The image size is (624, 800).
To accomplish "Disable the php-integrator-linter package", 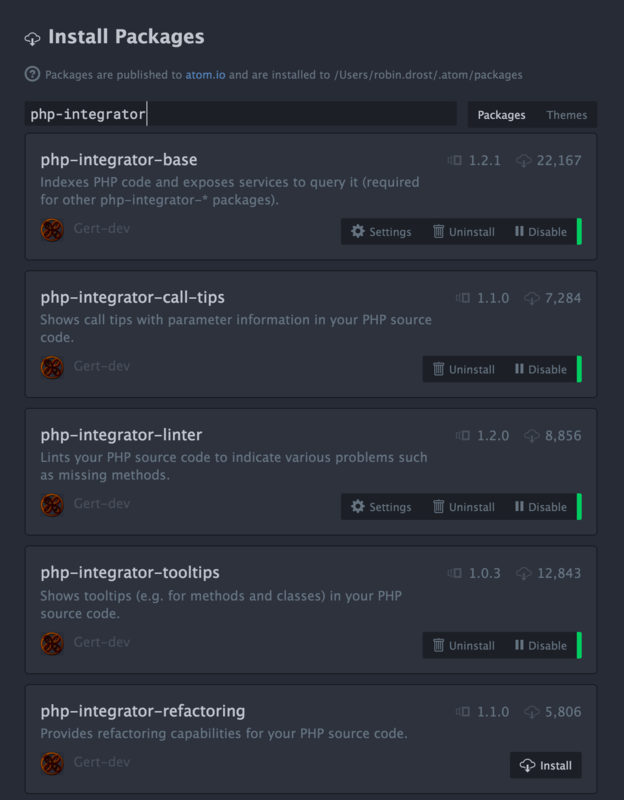I will click(x=541, y=507).
